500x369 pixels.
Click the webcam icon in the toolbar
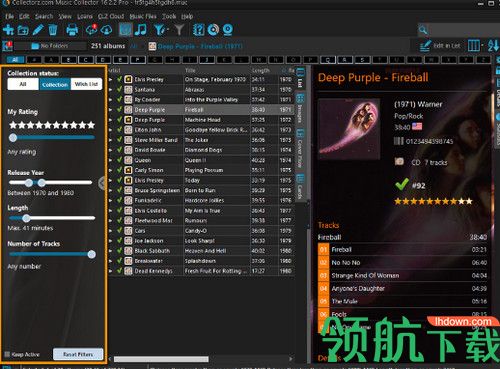228,30
